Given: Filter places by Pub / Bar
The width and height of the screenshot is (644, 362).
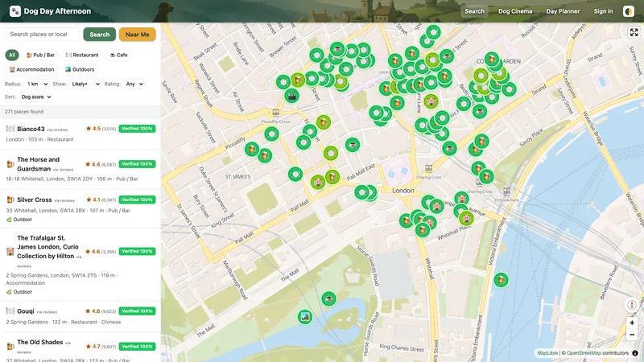Looking at the screenshot, I should pyautogui.click(x=40, y=55).
